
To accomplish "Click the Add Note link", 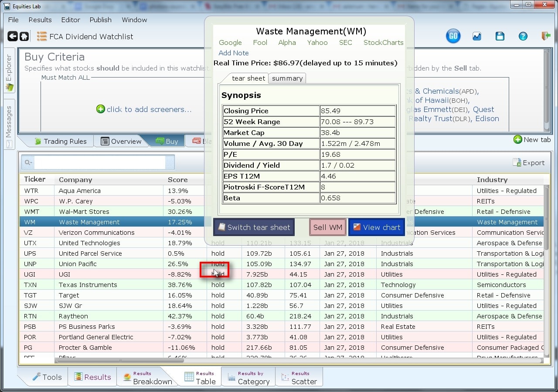I will 234,53.
